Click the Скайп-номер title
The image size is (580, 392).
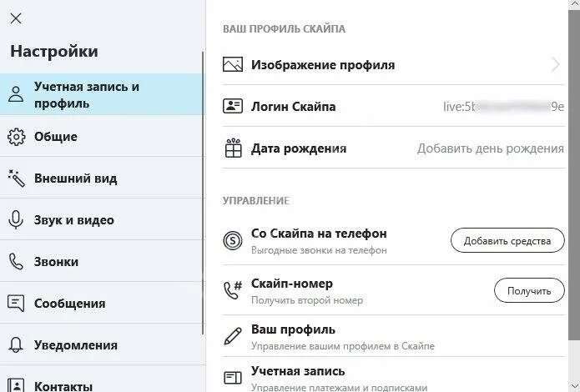click(x=292, y=284)
